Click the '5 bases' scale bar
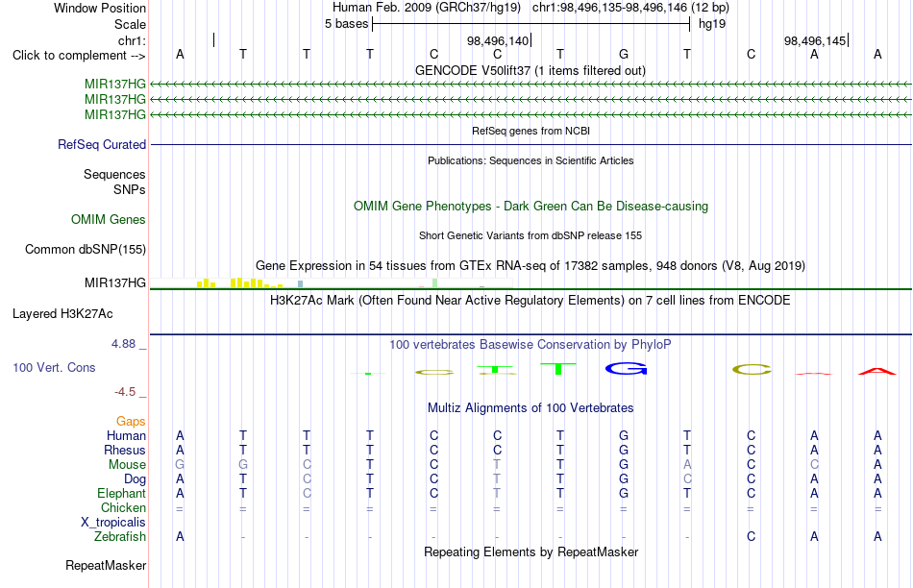The image size is (913, 588). point(531,24)
